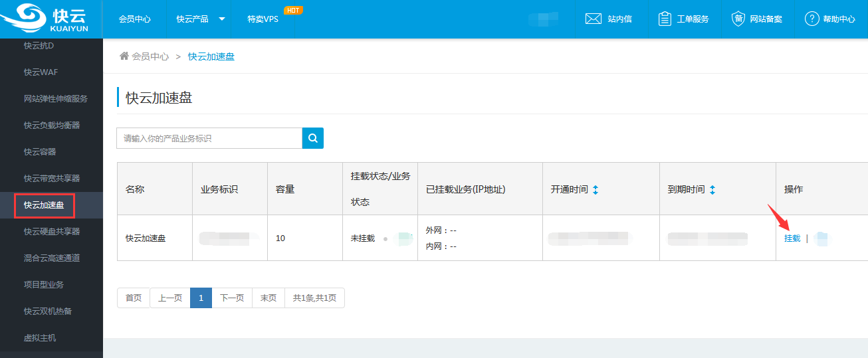This screenshot has width=868, height=358.
Task: Click the home icon in breadcrumb
Action: coord(124,56)
